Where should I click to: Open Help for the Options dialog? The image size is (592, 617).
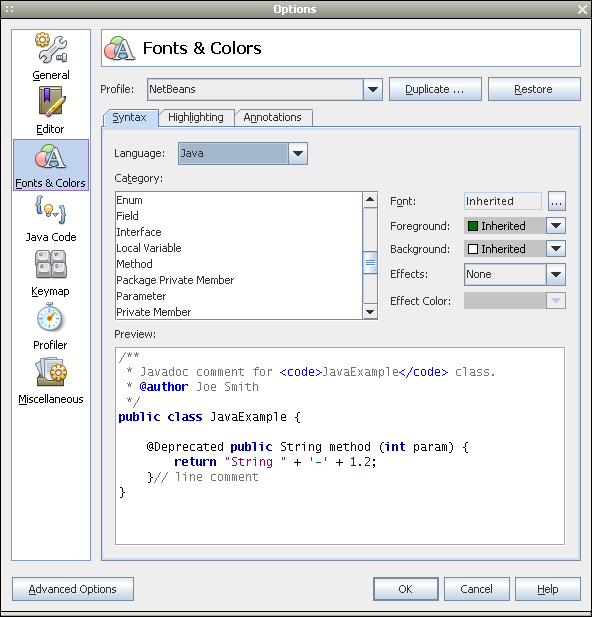coord(548,589)
